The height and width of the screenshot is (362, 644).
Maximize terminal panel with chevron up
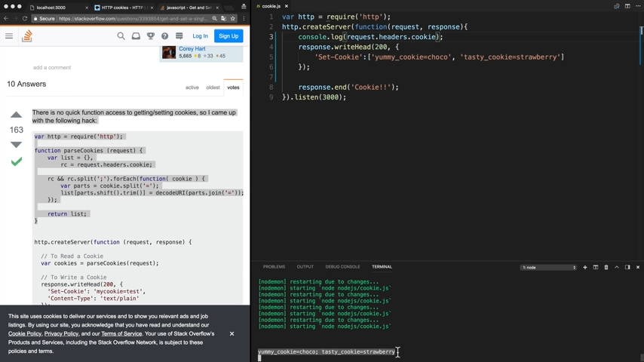[x=617, y=267]
